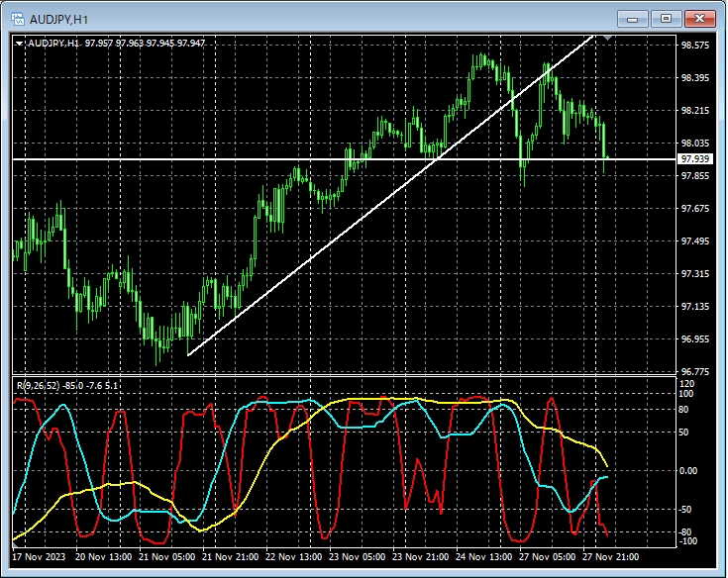Image resolution: width=728 pixels, height=578 pixels.
Task: Maximize the AUDJPY,H1 chart window
Action: pyautogui.click(x=666, y=18)
